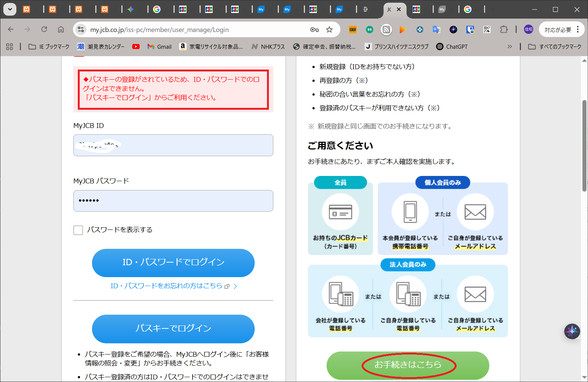Screen dimensions: 588x382
Task: Open the Extensions puzzle-piece menu
Action: click(x=503, y=30)
